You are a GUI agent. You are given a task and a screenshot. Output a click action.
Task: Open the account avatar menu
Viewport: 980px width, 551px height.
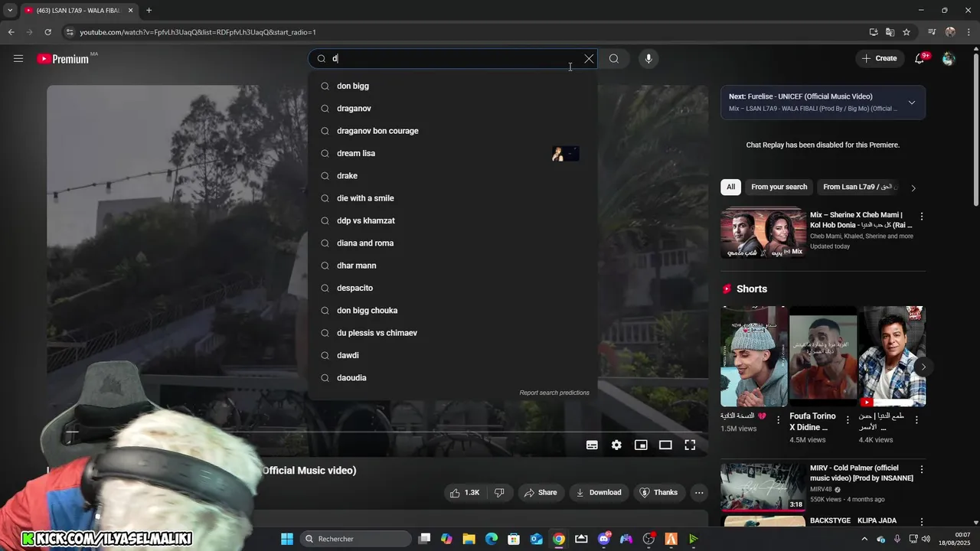pyautogui.click(x=949, y=58)
